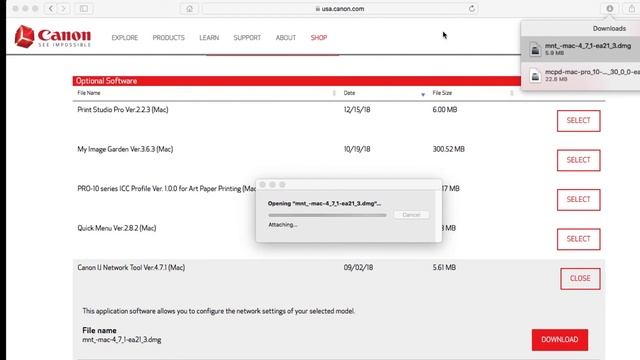Click the 'Downloads' popover title

[x=609, y=29]
